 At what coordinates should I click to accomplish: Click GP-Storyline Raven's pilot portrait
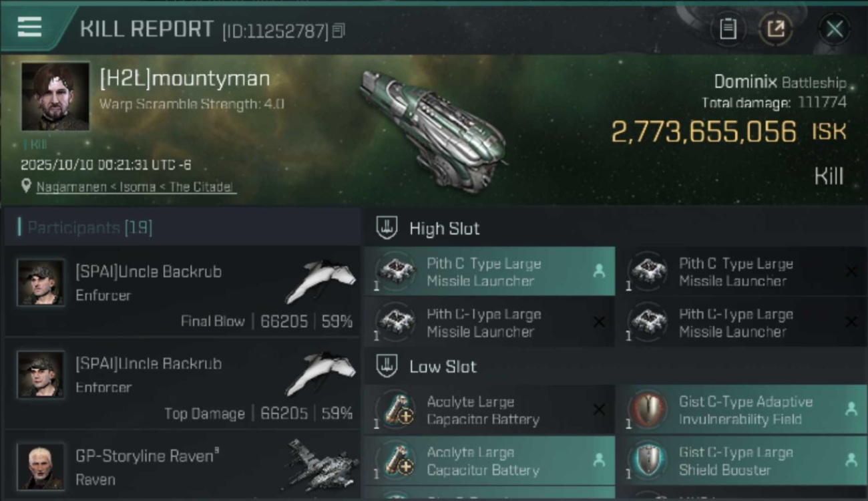[41, 466]
